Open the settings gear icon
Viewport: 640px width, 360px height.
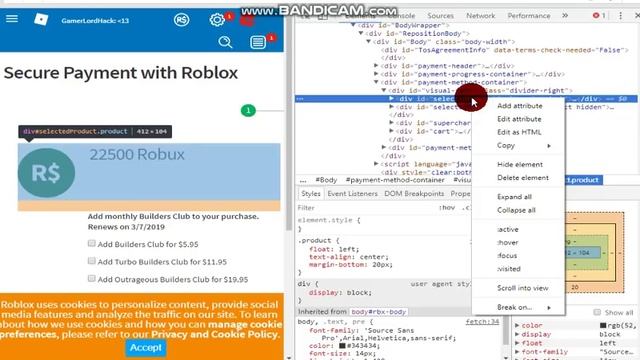pyautogui.click(x=217, y=20)
